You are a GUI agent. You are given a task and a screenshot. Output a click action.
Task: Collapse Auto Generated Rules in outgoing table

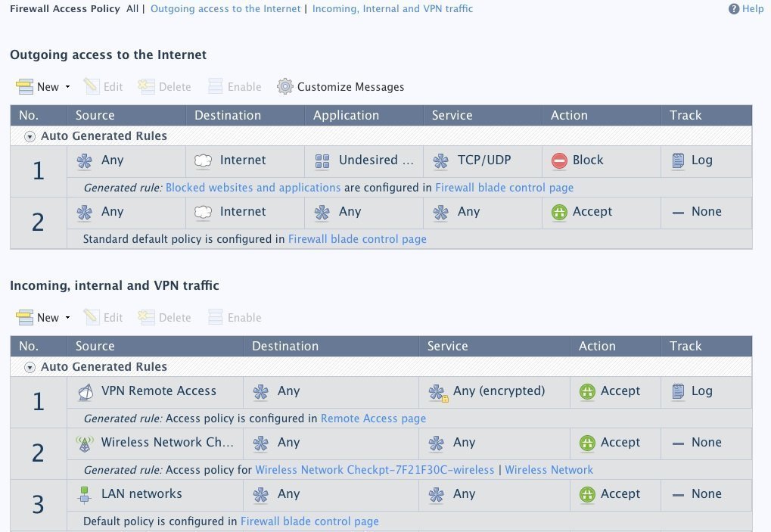(x=30, y=137)
